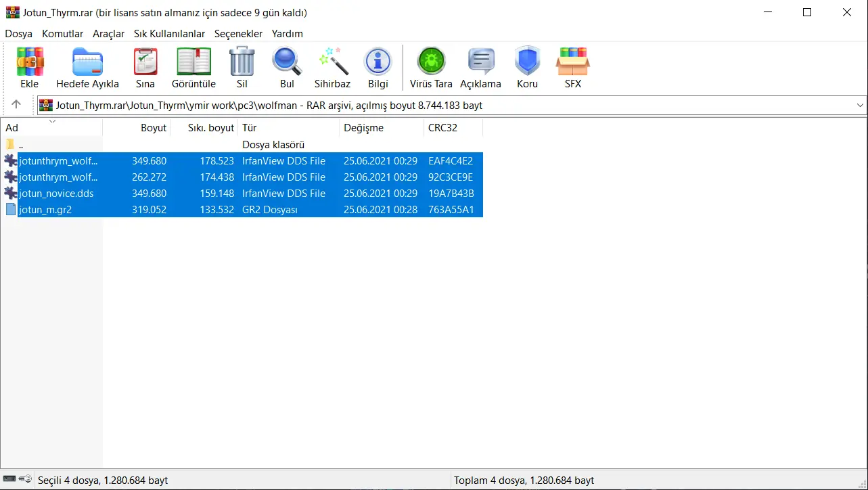Image resolution: width=868 pixels, height=490 pixels.
Task: Go up one folder level arrow
Action: click(x=16, y=105)
